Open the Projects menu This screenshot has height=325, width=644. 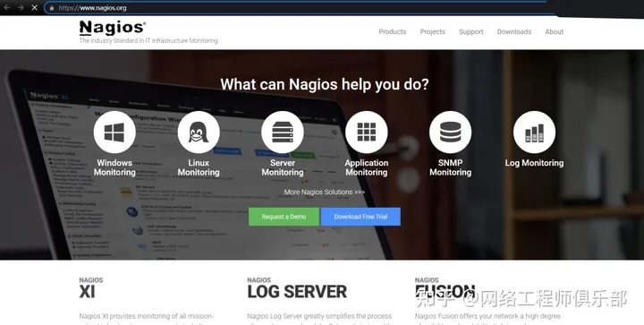click(x=433, y=31)
